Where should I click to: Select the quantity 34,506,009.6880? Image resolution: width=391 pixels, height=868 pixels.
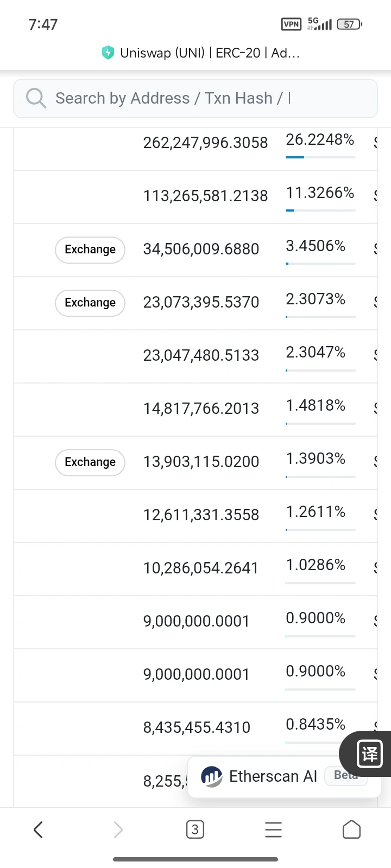tap(201, 249)
